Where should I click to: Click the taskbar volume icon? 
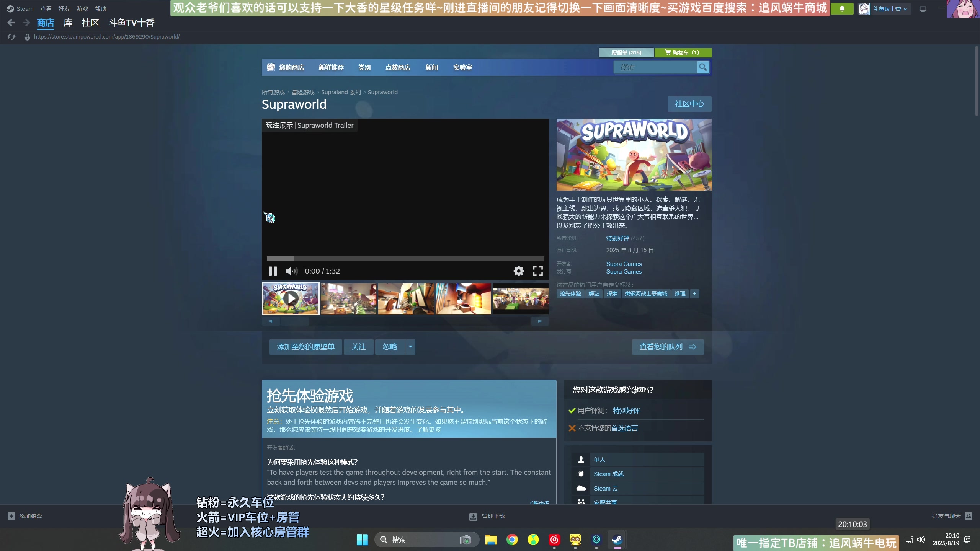click(921, 539)
